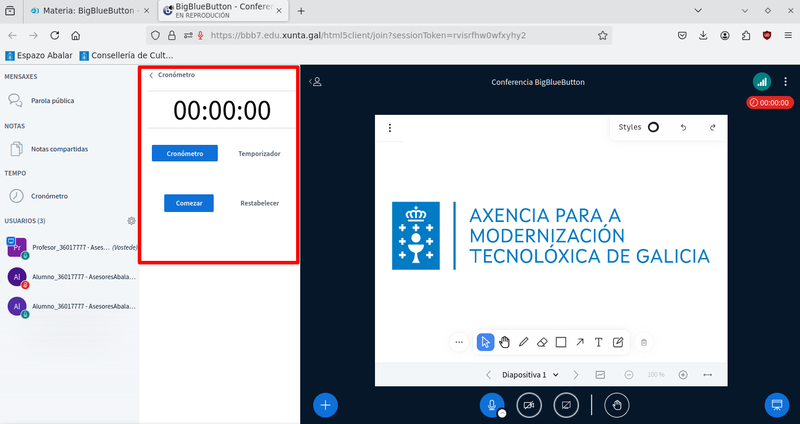This screenshot has height=424, width=800.
Task: Choose the hand pan tool
Action: (x=504, y=342)
